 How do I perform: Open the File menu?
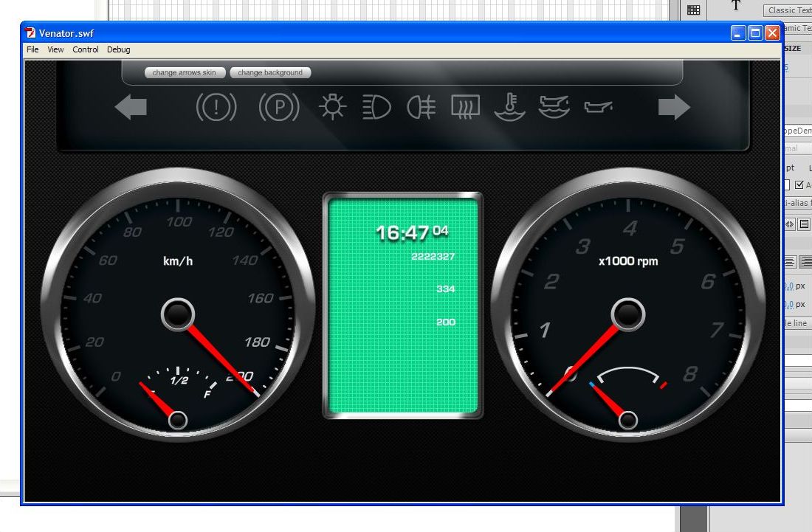click(32, 49)
